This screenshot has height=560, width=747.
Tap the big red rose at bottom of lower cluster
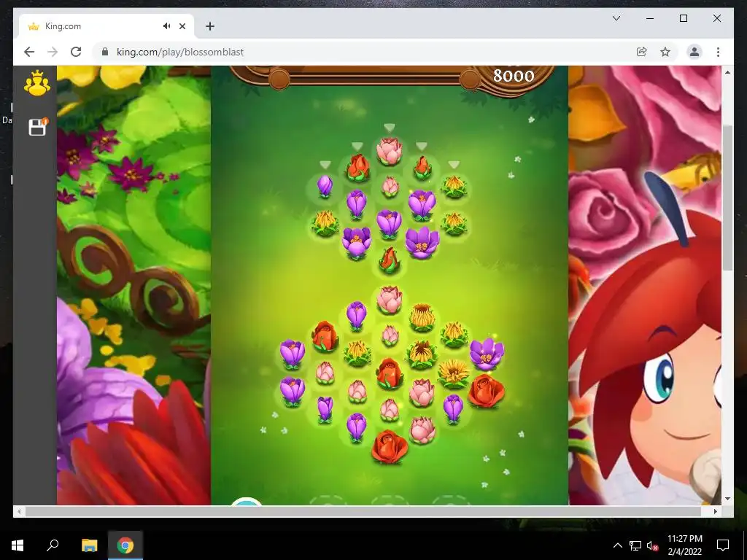pyautogui.click(x=390, y=447)
